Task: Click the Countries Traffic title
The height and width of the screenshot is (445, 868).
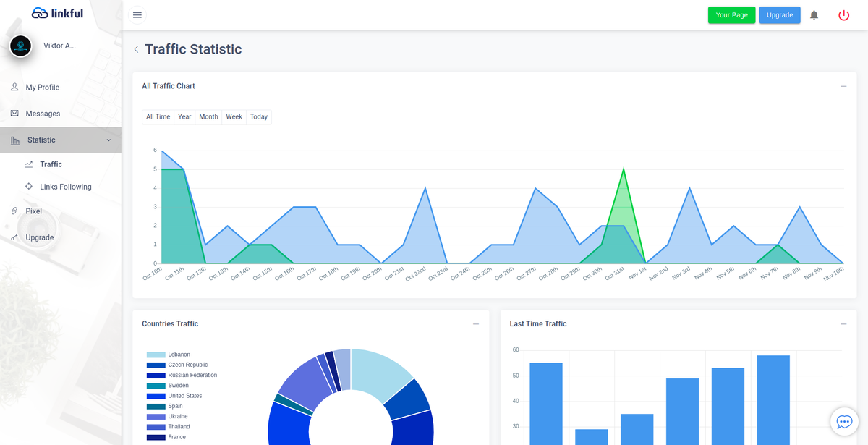Action: (x=170, y=324)
